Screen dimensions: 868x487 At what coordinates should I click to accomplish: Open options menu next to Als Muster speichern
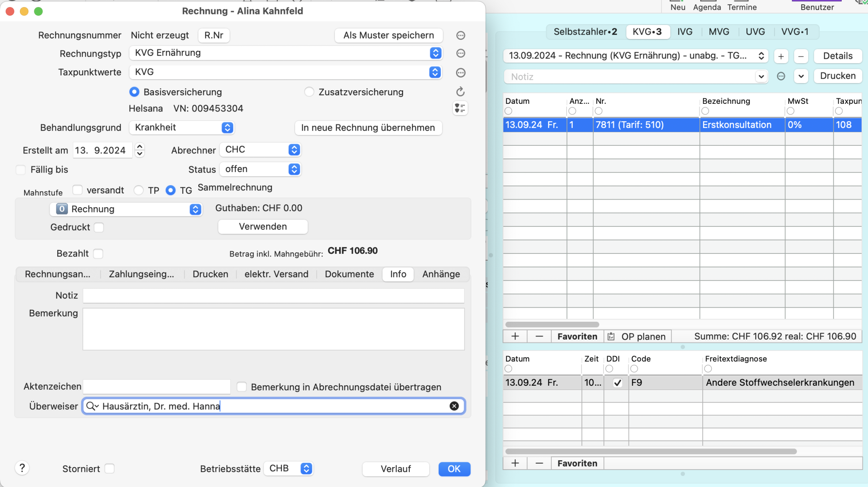click(461, 36)
